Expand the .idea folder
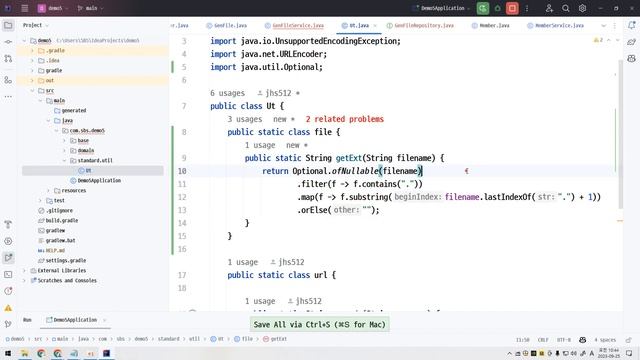Screen dimensions: 640x360 [32, 60]
